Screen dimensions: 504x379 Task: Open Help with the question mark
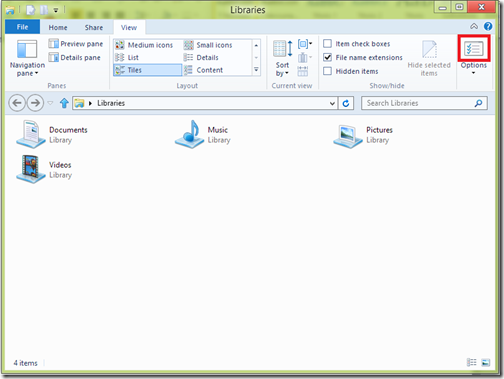click(488, 26)
